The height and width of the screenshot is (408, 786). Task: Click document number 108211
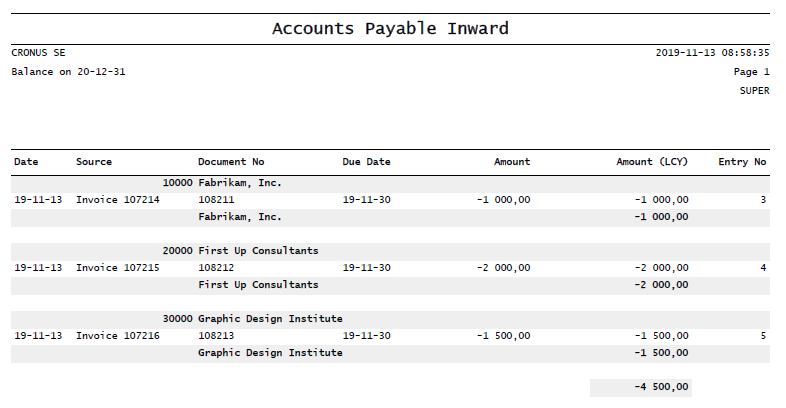point(216,199)
